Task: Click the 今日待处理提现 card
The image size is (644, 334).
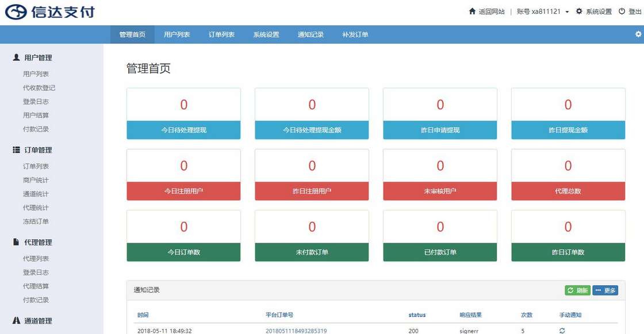Action: [x=183, y=114]
